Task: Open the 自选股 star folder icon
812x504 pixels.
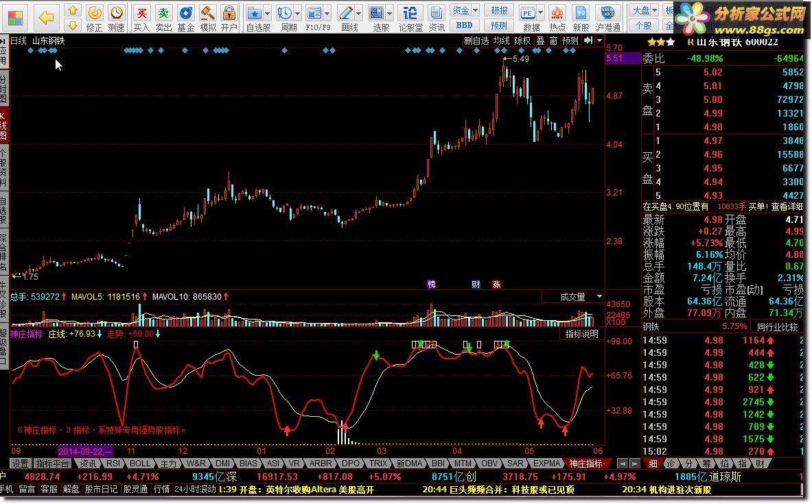Action: (254, 12)
